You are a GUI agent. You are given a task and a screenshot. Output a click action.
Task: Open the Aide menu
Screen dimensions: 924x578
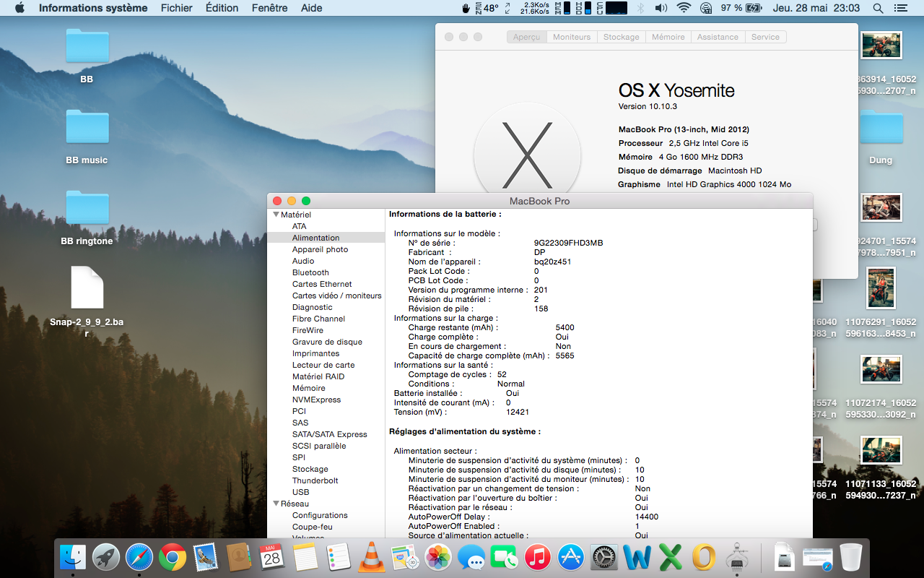click(x=312, y=8)
